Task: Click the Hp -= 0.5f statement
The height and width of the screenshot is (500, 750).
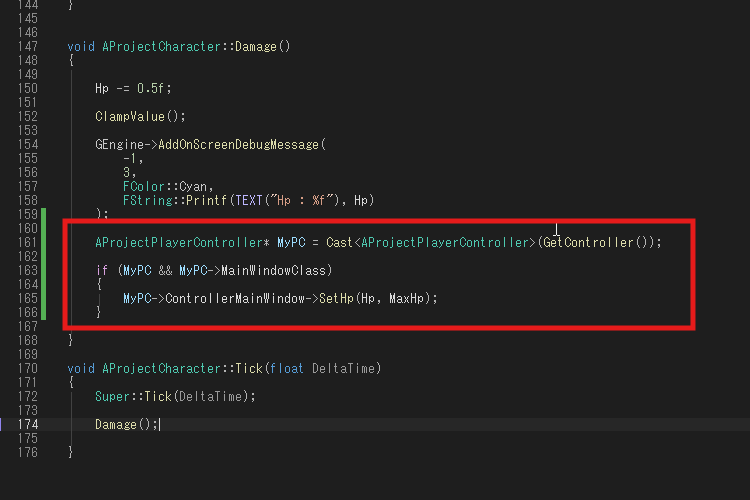Action: (133, 89)
